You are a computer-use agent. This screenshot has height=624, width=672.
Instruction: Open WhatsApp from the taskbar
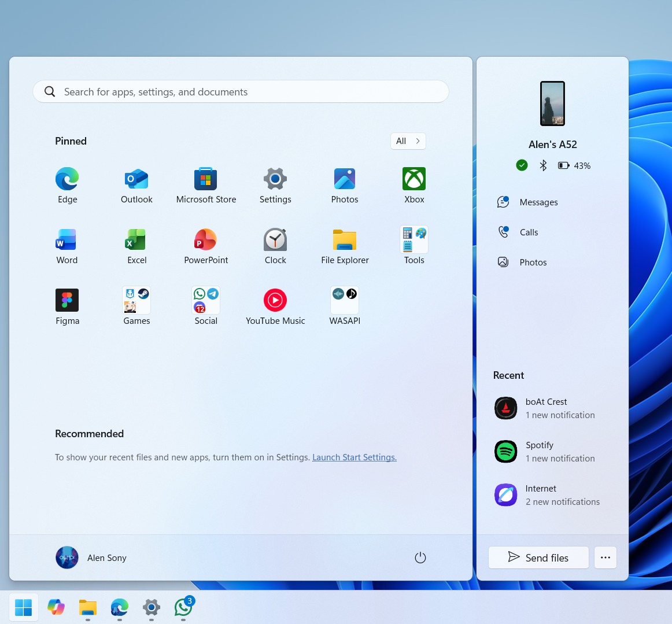tap(183, 607)
